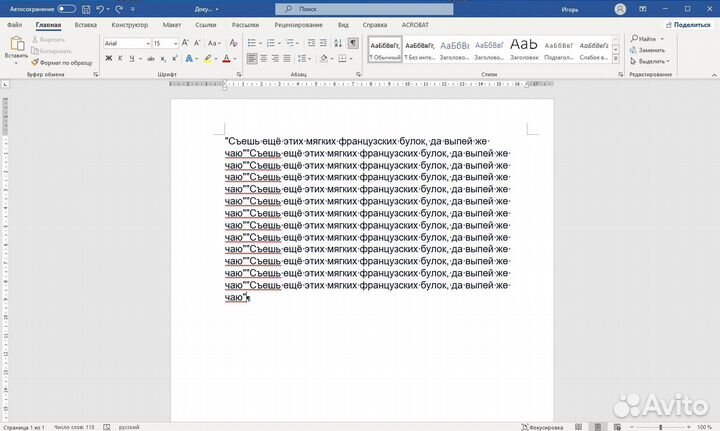720x431 pixels.
Task: Switch to the Ссылки tab
Action: click(206, 25)
